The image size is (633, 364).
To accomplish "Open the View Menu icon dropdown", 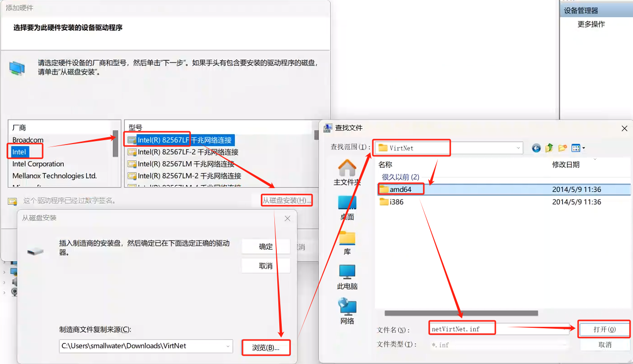I will click(x=578, y=148).
